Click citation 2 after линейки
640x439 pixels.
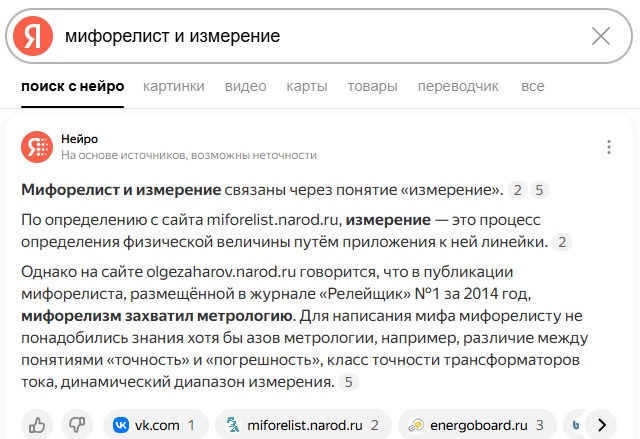(562, 242)
